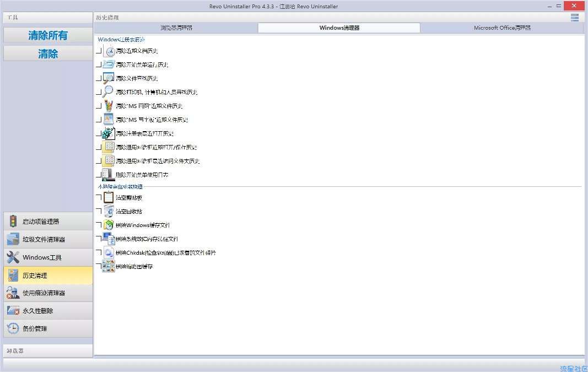This screenshot has height=372, width=588.
Task: Click the 历史清理 title above the tabs
Action: [x=107, y=18]
